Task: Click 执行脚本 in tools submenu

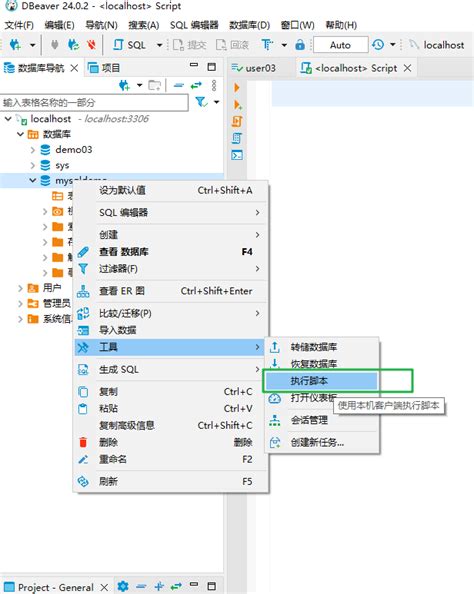Action: click(321, 381)
